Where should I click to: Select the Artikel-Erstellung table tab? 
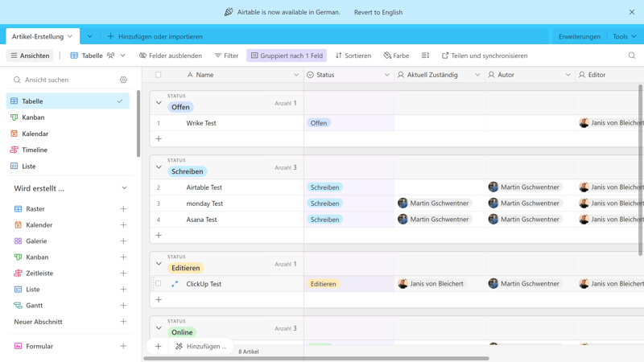[x=42, y=36]
